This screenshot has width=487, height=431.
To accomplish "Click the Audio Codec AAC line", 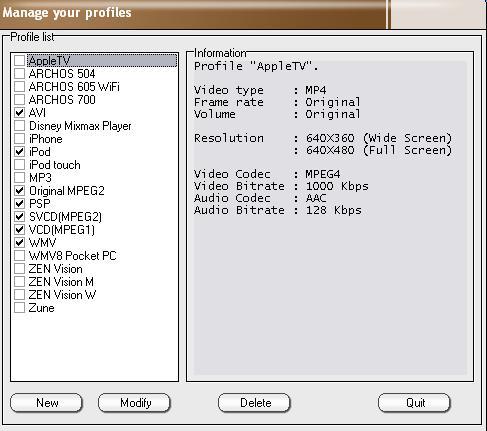I will (260, 198).
